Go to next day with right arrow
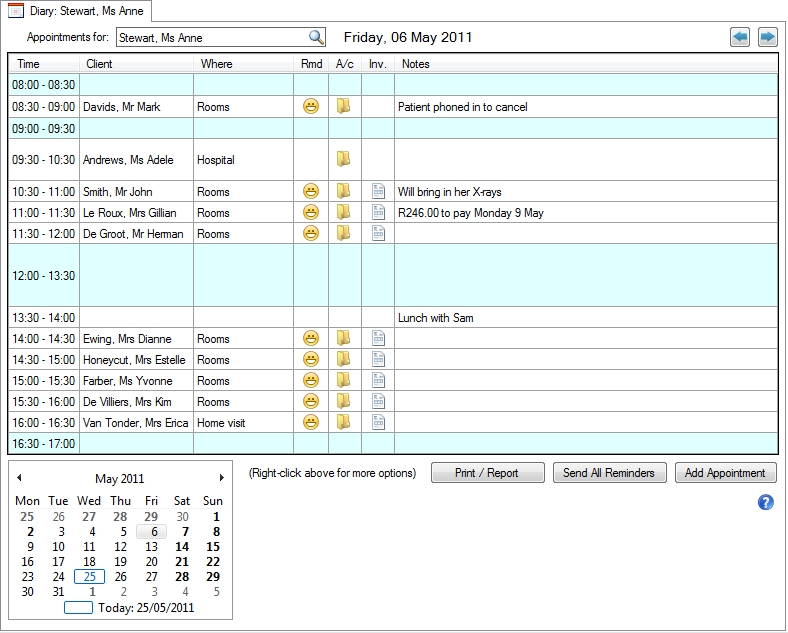788x633 pixels. (767, 38)
